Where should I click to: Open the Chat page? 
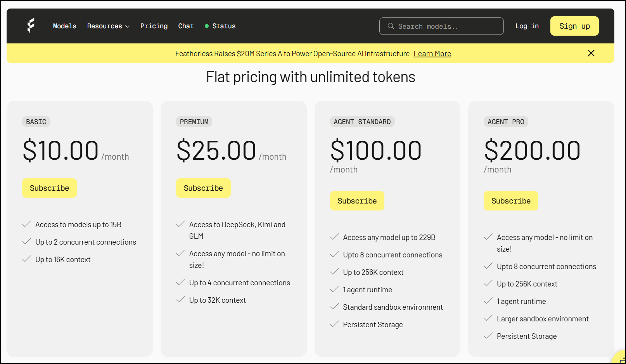coord(186,26)
